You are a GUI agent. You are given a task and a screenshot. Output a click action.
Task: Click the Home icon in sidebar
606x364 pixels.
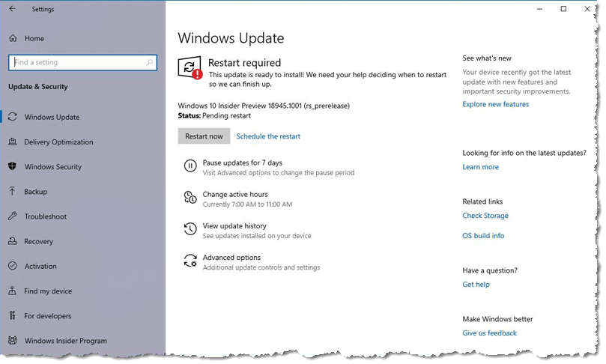(13, 38)
